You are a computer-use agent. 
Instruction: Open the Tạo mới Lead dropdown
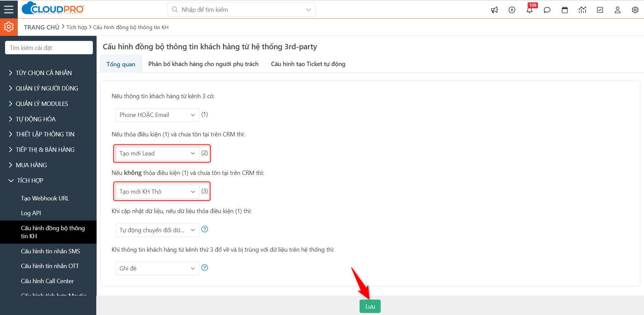tap(157, 153)
